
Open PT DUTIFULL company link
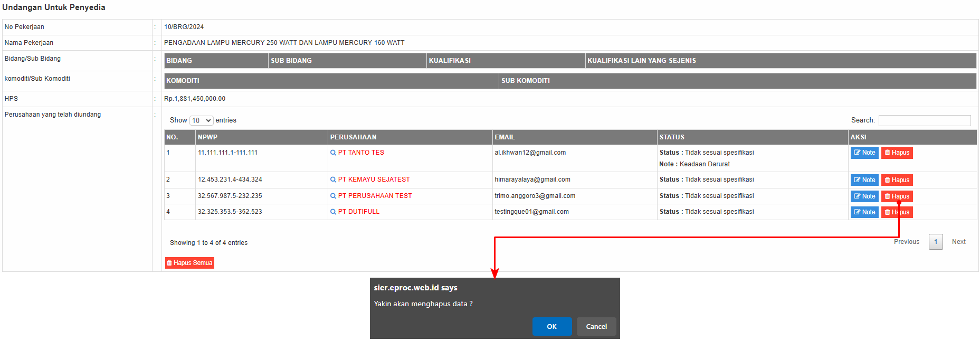pos(358,212)
